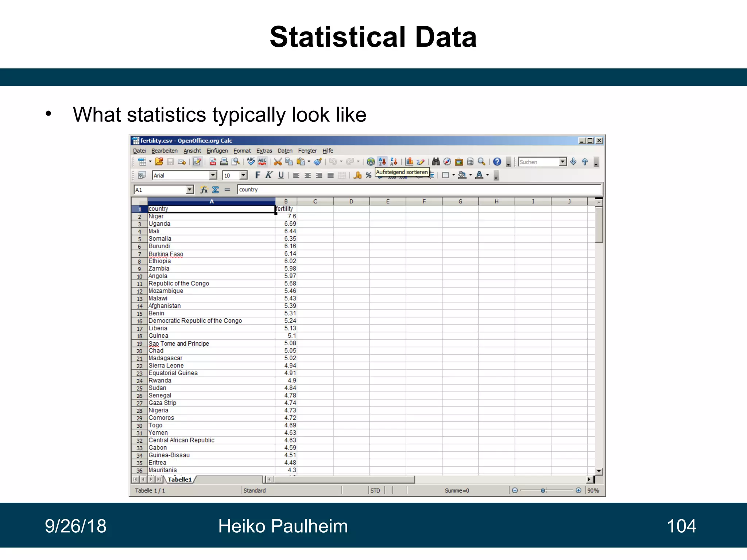Viewport: 747px width, 560px height.
Task: Toggle the Navigator compass icon
Action: click(x=447, y=162)
